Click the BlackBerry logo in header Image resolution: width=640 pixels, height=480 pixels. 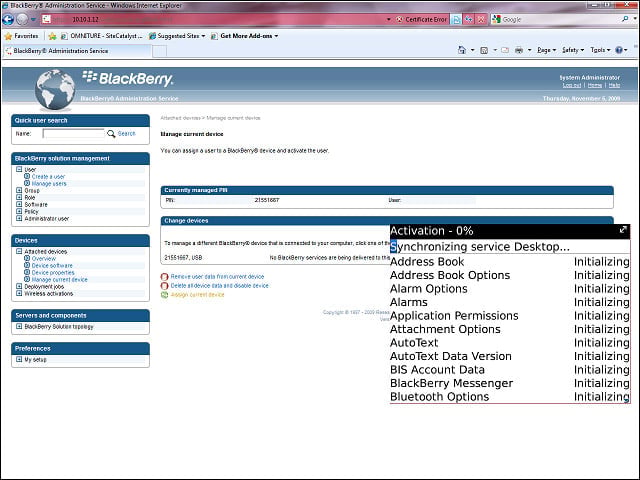pos(128,78)
